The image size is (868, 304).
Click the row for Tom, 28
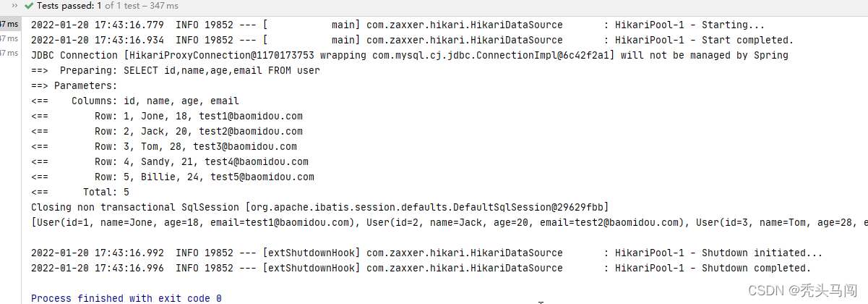[x=164, y=146]
